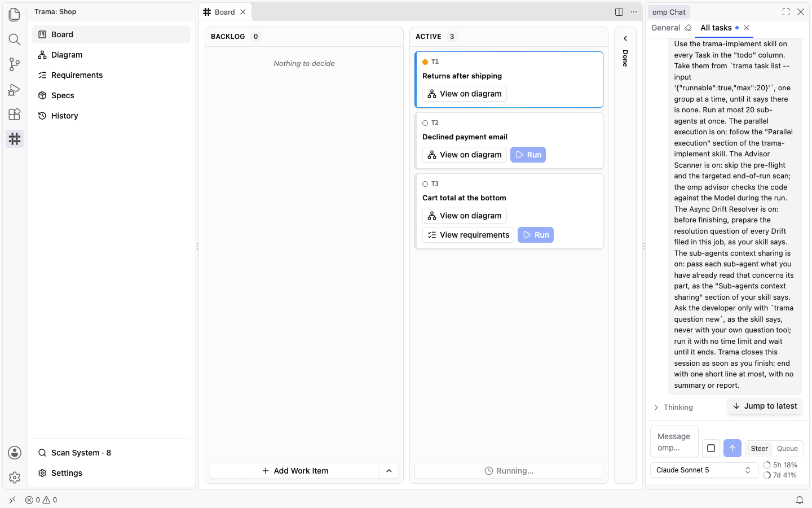This screenshot has height=508, width=812.
Task: Run the Cart total at the bottom task
Action: click(536, 235)
